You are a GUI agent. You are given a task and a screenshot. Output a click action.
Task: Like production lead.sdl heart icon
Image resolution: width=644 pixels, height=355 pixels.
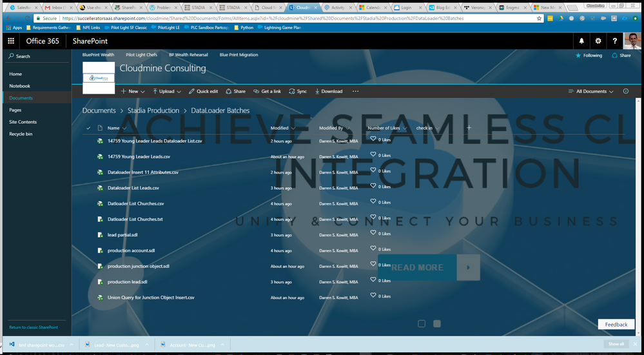coord(373,279)
